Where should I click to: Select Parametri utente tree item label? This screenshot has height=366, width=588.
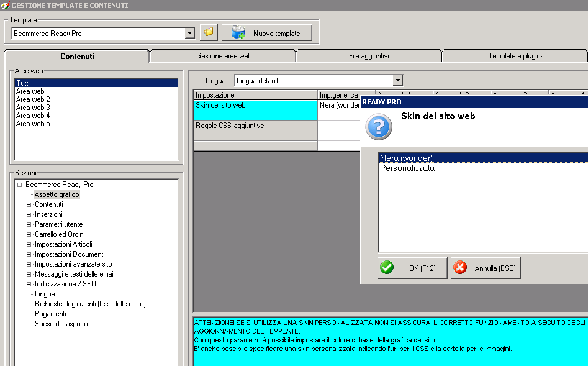tap(58, 224)
